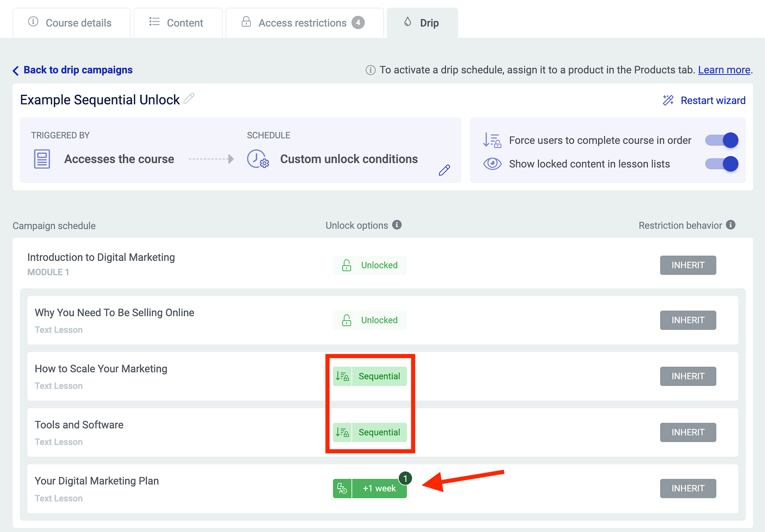The image size is (765, 532).
Task: Open Sequential unlock option for Tools and Software
Action: pos(379,432)
